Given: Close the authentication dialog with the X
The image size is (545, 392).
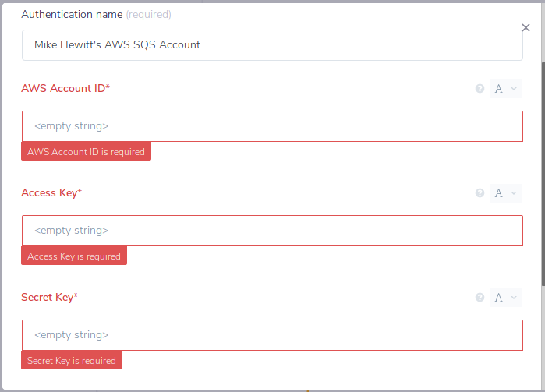Looking at the screenshot, I should 526,28.
